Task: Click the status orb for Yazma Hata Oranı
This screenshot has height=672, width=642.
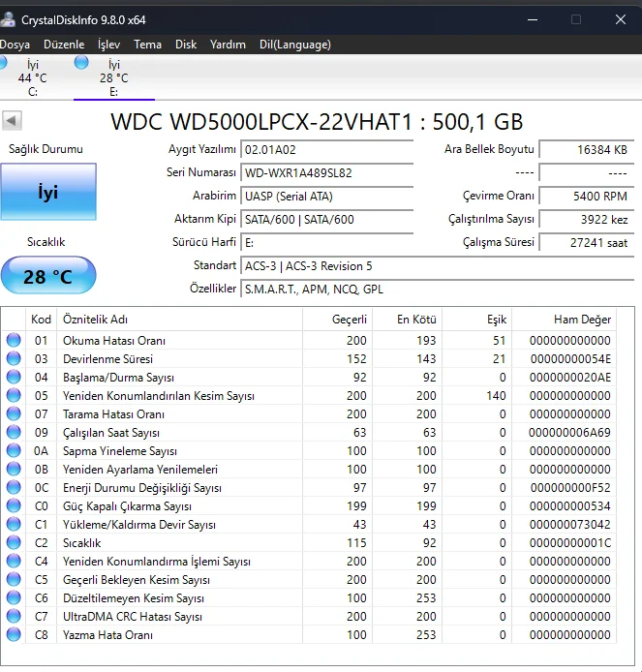Action: pyautogui.click(x=14, y=635)
